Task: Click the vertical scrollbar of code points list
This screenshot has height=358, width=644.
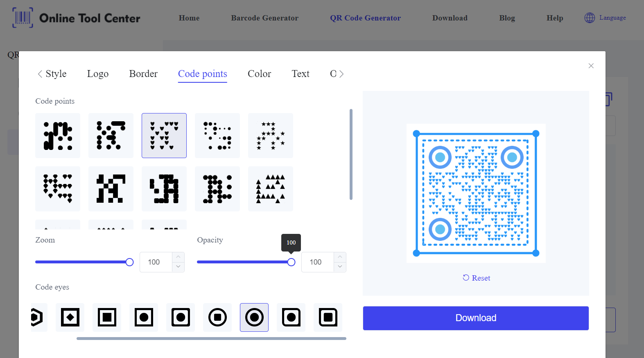Action: 351,154
